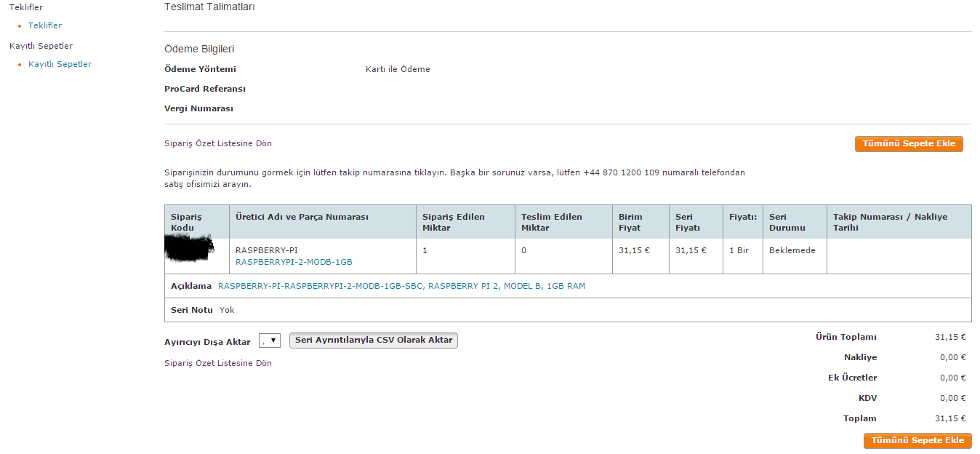
Task: Click the Nakliye amount 0,00 €
Action: tap(952, 357)
